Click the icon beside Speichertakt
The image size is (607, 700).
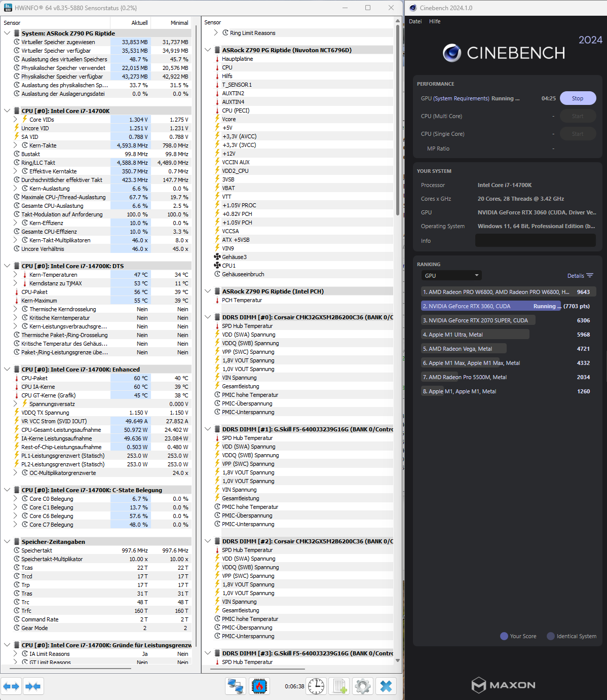point(17,550)
